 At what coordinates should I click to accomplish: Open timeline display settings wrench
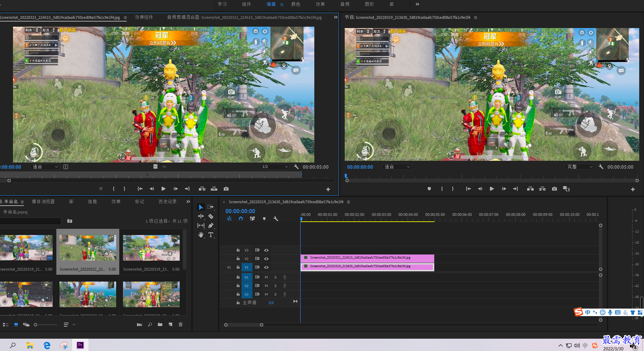[x=276, y=219]
